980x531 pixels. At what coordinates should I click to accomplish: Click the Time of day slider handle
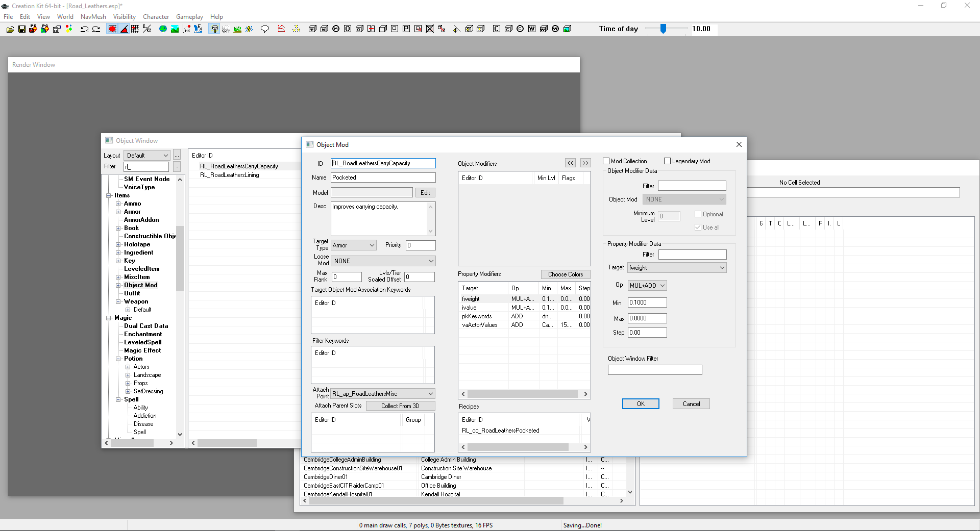pyautogui.click(x=663, y=29)
